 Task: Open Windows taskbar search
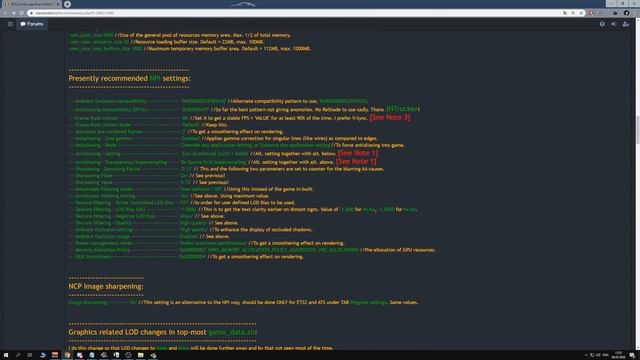[18, 355]
